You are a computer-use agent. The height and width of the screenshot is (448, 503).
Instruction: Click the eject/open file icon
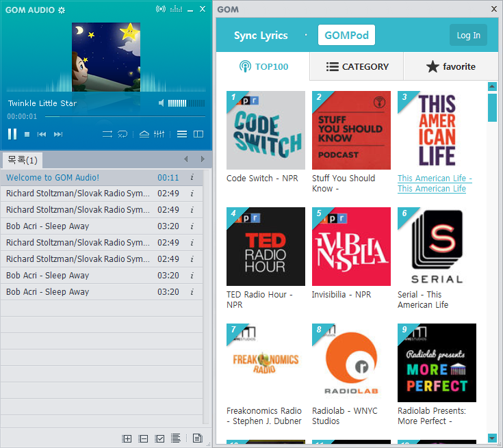pos(144,134)
